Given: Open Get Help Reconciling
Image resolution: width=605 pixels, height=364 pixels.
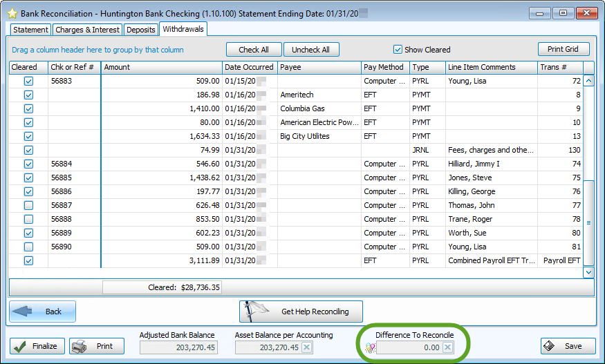Looking at the screenshot, I should click(x=301, y=312).
